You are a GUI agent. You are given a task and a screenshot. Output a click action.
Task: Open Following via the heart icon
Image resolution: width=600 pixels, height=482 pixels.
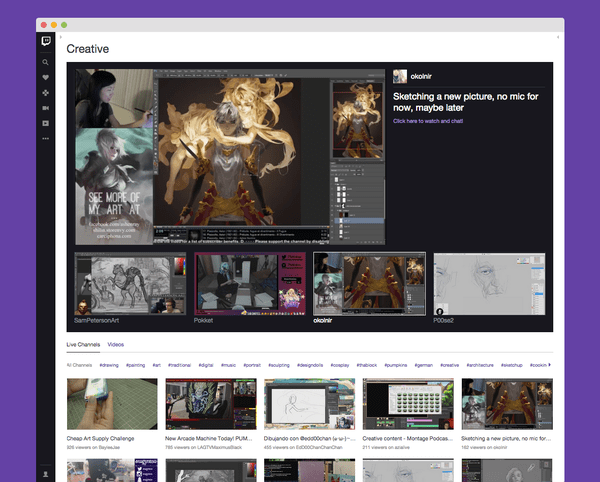pyautogui.click(x=46, y=76)
